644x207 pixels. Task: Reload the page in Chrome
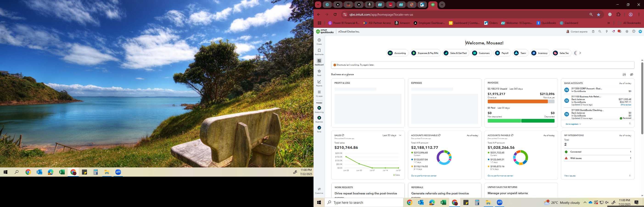click(335, 14)
